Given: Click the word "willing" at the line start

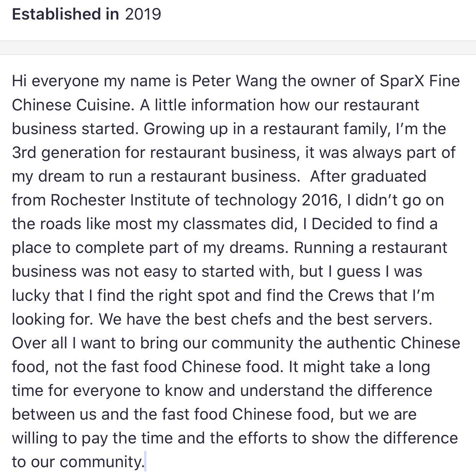Looking at the screenshot, I should (34, 438).
